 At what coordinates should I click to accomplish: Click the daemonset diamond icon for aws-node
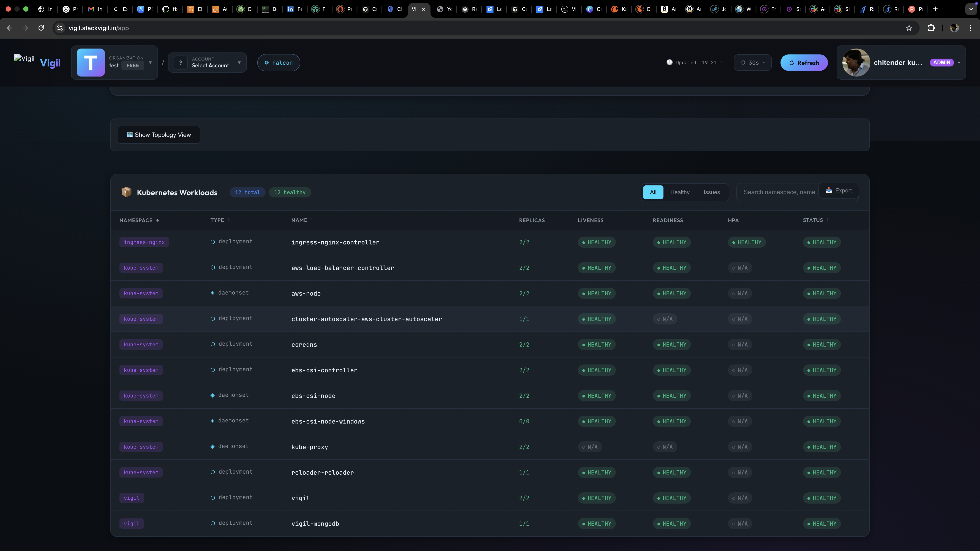[x=213, y=293]
